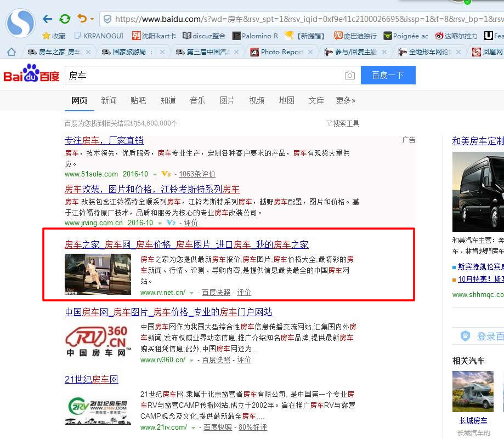Screen dimensions: 504x439
Task: Open the 长城房车 related car link
Action: pyautogui.click(x=473, y=420)
